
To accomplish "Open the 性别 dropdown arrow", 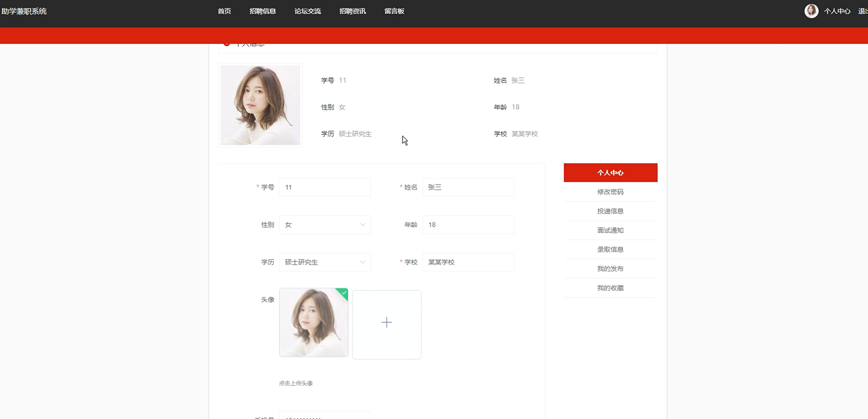I will 363,225.
